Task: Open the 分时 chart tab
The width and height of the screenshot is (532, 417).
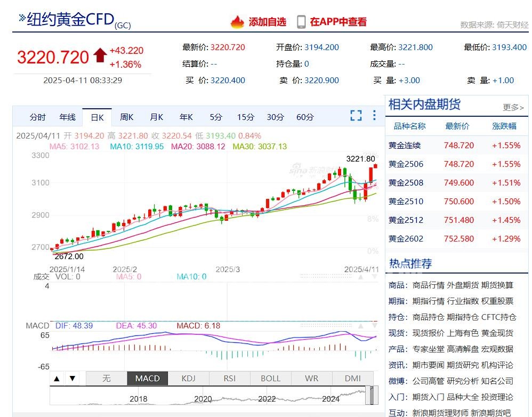Action: 38,117
